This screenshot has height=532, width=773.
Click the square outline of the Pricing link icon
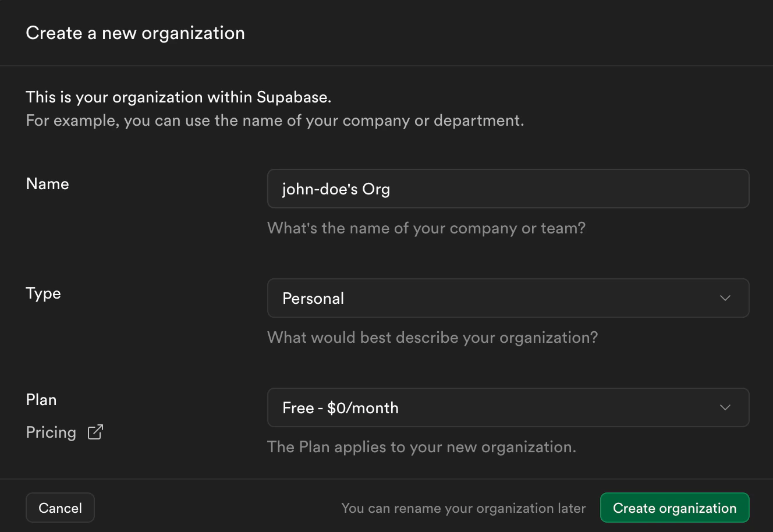tap(92, 435)
